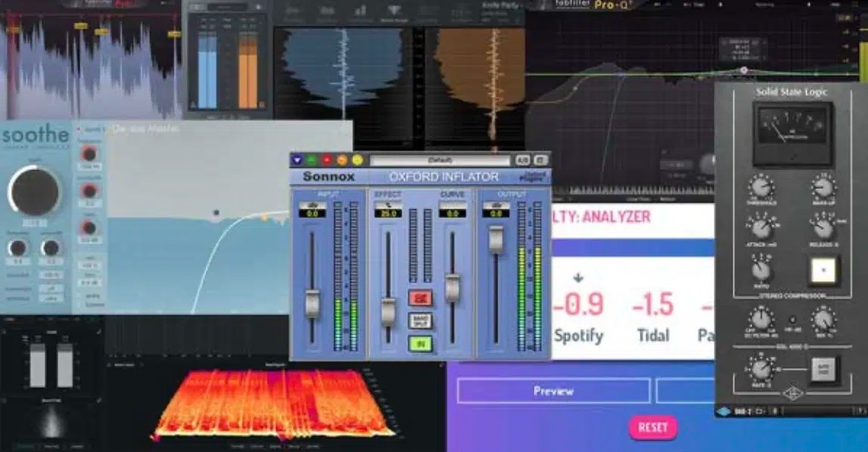This screenshot has height=452, width=868.
Task: Click the ANALYZER heading text
Action: click(615, 217)
